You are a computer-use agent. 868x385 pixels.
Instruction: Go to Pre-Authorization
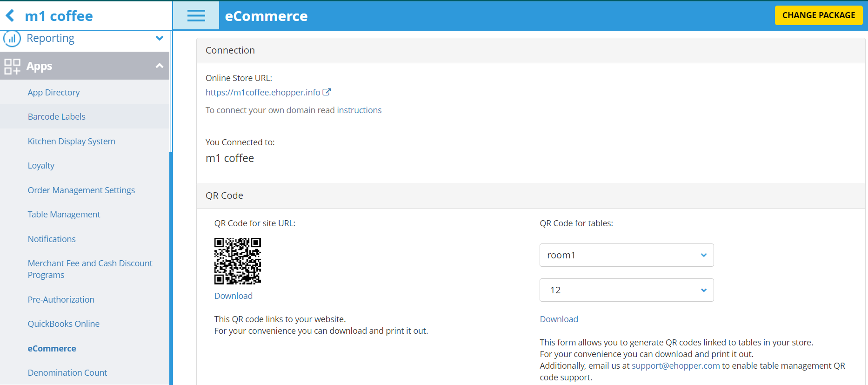click(61, 299)
